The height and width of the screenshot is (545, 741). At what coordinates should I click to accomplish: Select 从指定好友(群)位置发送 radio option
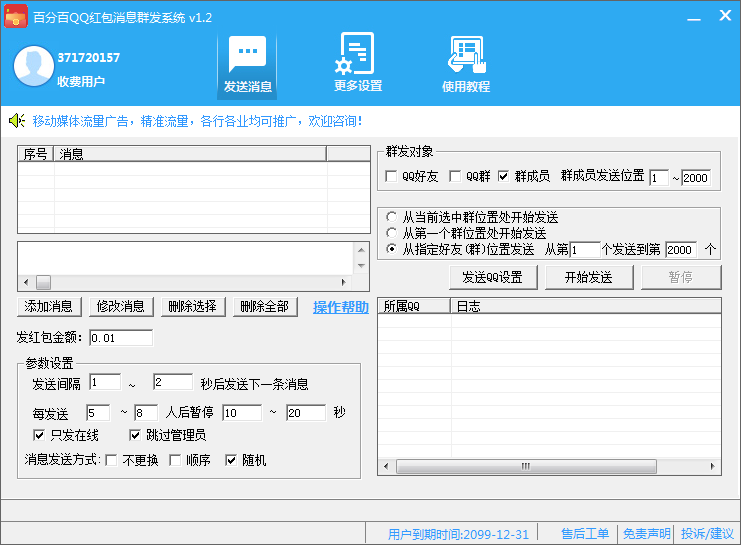point(391,249)
